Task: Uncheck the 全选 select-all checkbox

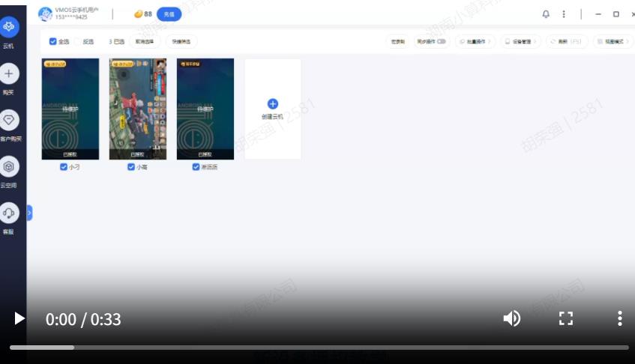Action: tap(52, 42)
